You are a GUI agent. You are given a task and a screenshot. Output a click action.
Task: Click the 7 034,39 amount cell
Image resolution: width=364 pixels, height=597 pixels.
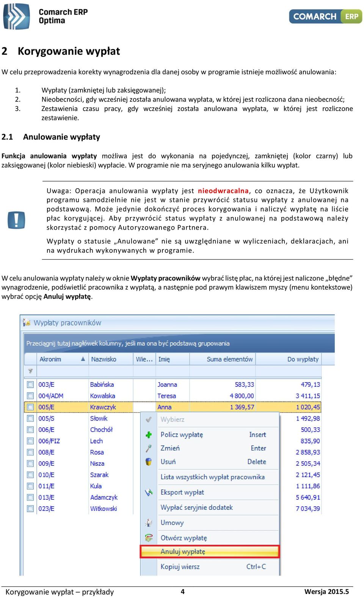point(308,509)
